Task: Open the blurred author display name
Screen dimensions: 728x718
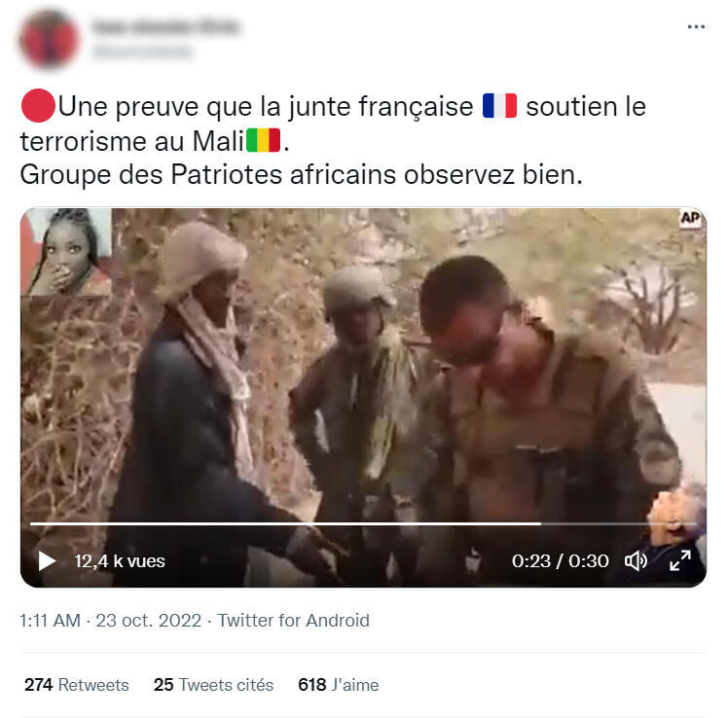Action: [165, 27]
